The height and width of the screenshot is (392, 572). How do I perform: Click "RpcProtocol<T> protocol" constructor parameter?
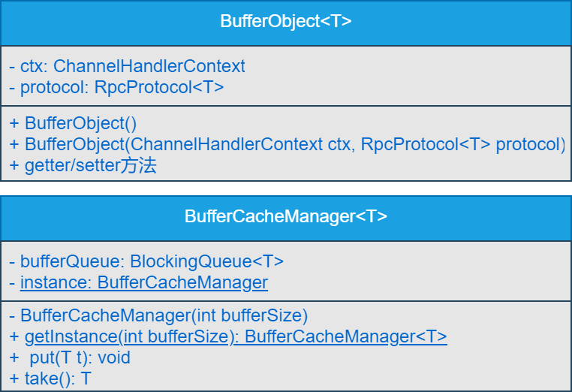tap(460, 144)
